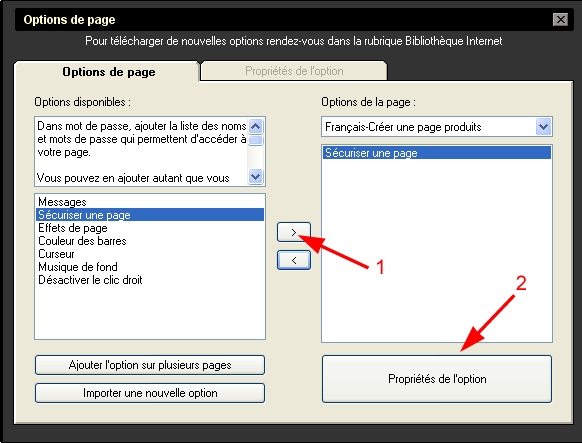Click Ajouter l'option sur plusieurs pages

[x=150, y=365]
